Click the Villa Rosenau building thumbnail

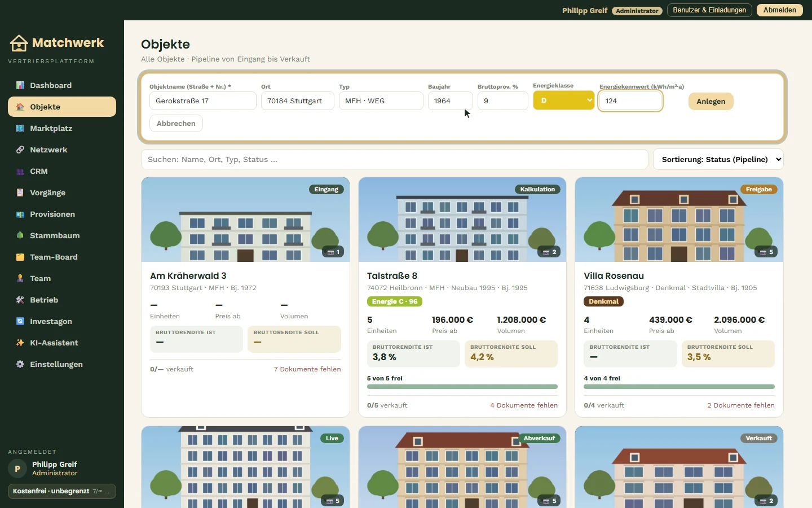(679, 220)
